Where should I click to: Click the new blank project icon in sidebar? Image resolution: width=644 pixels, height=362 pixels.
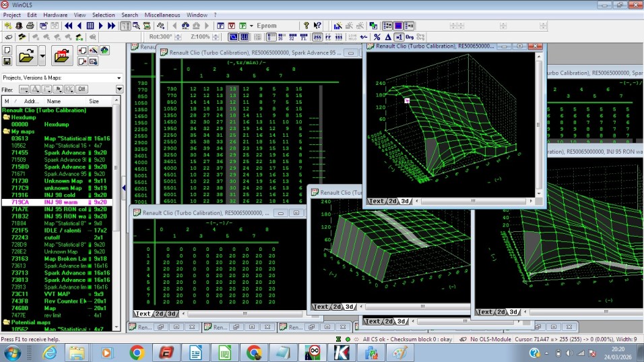click(x=7, y=50)
